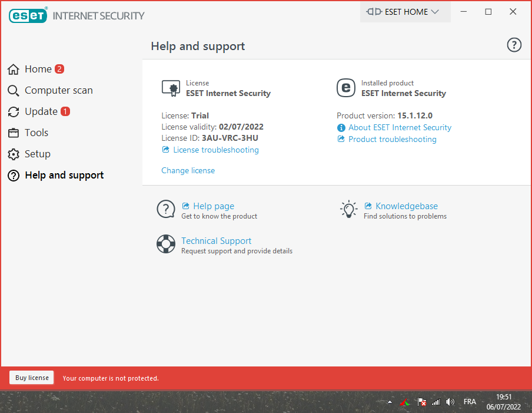This screenshot has height=413, width=532.
Task: Minimize the ESET window
Action: click(464, 12)
